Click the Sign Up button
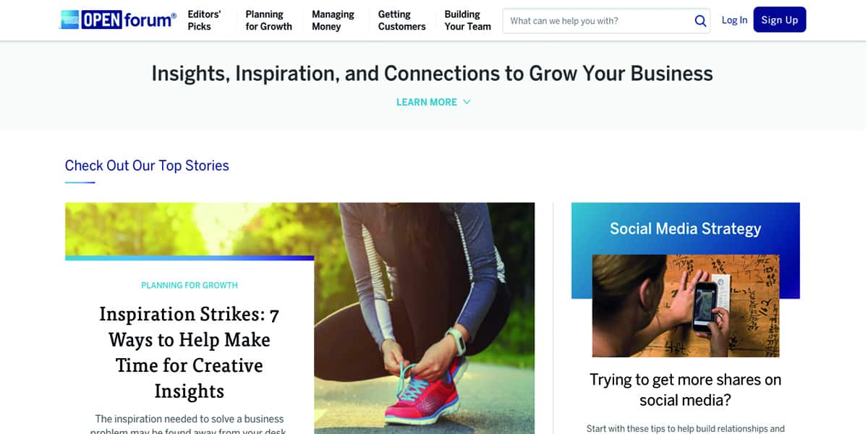 (780, 20)
